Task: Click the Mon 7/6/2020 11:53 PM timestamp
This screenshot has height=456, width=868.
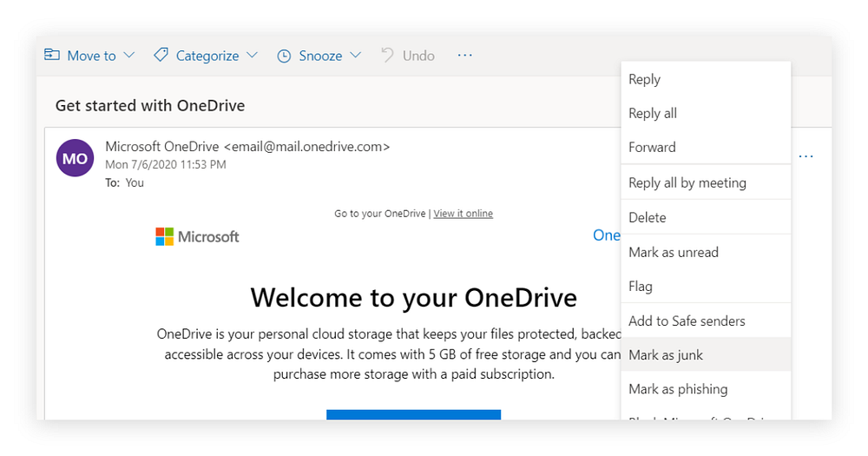Action: click(166, 164)
